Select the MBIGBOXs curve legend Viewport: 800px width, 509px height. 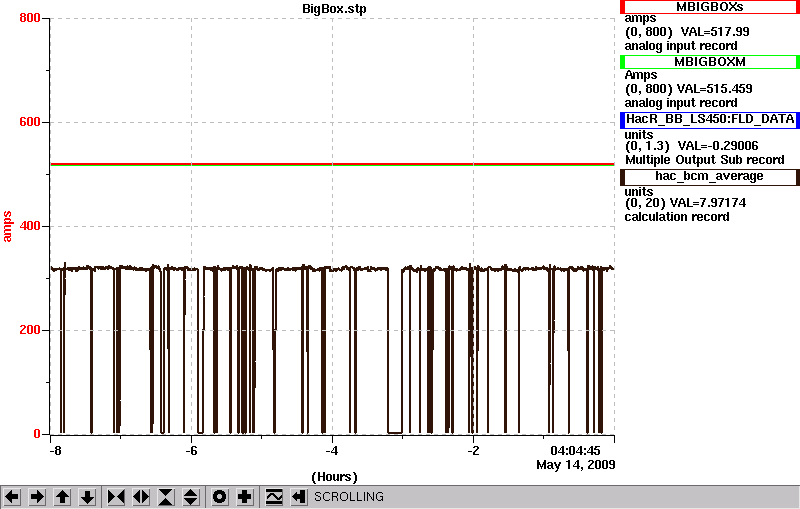click(710, 7)
